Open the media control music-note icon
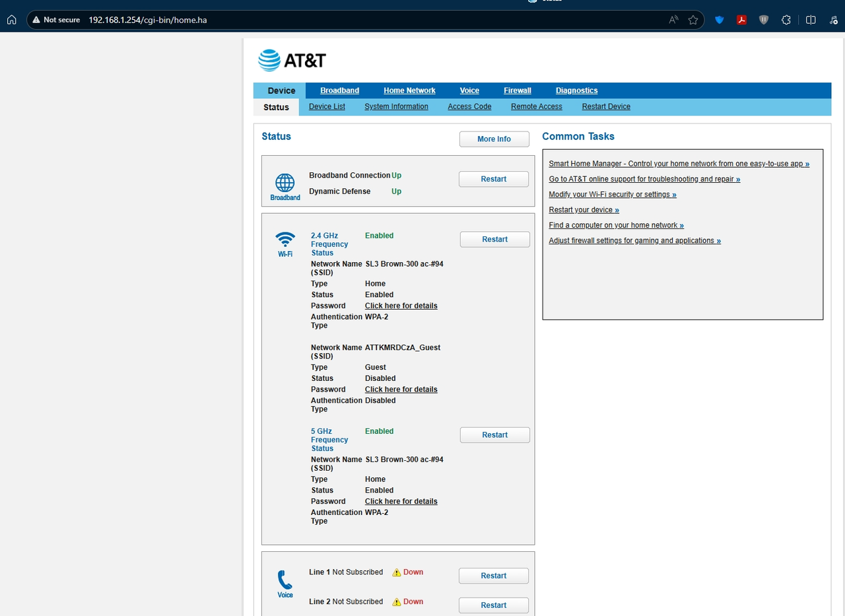This screenshot has width=845, height=616. [x=834, y=20]
